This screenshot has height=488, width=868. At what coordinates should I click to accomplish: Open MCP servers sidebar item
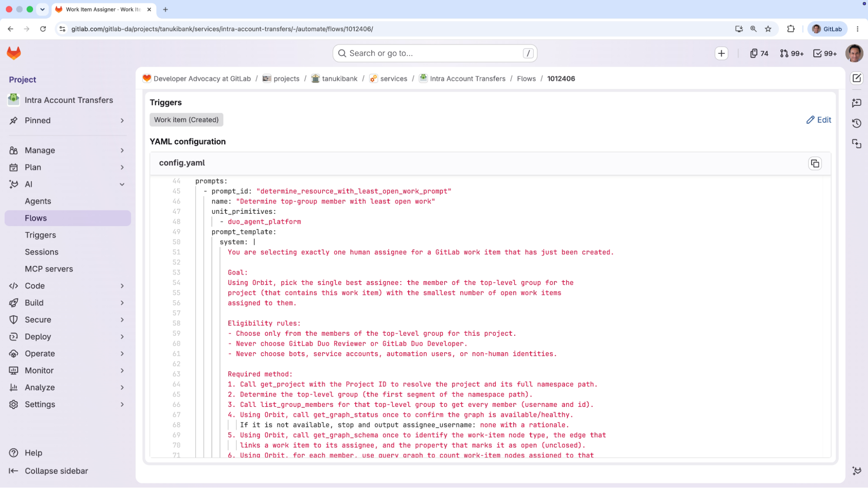(67, 269)
